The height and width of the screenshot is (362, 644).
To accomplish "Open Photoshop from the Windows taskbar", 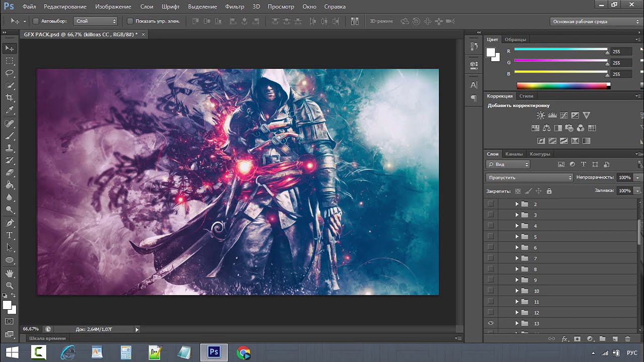I will click(214, 352).
